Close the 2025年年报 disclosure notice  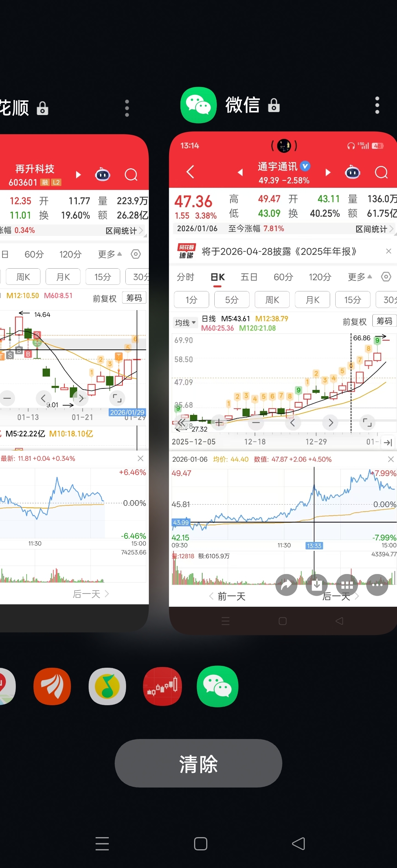[389, 251]
